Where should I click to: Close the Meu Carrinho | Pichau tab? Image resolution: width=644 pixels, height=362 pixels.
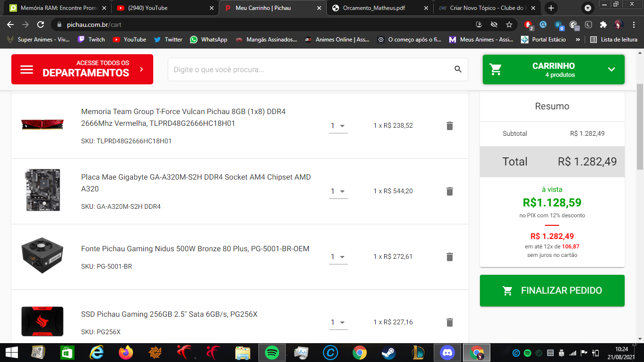(x=319, y=8)
